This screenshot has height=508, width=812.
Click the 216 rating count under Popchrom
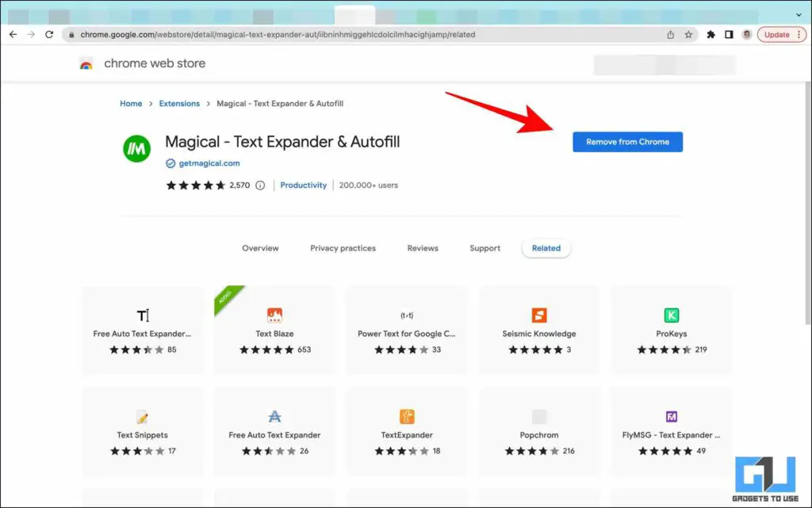tap(569, 451)
